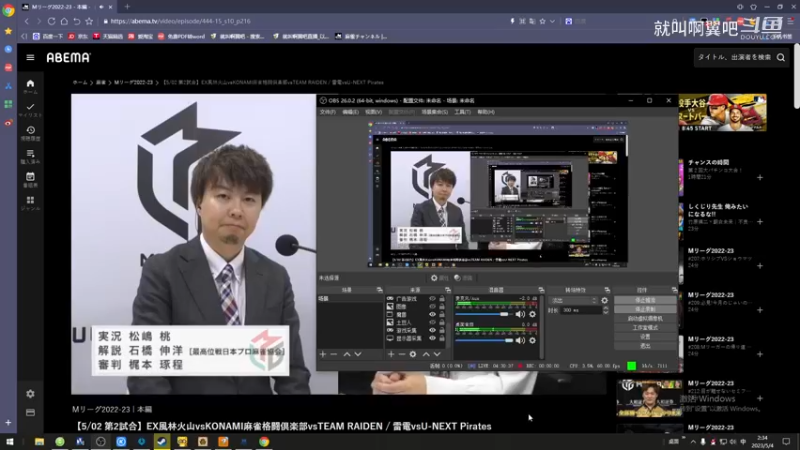Click the browser page vertical scrollbar
Viewport: 800px width, 450px height.
point(796,77)
